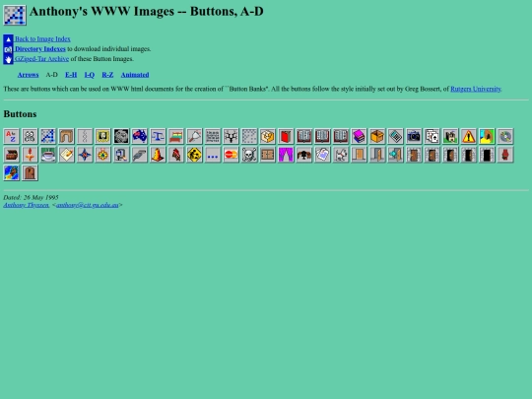Screen dimensions: 532x399
Task: Click the open cardboard box button
Action: point(378,136)
